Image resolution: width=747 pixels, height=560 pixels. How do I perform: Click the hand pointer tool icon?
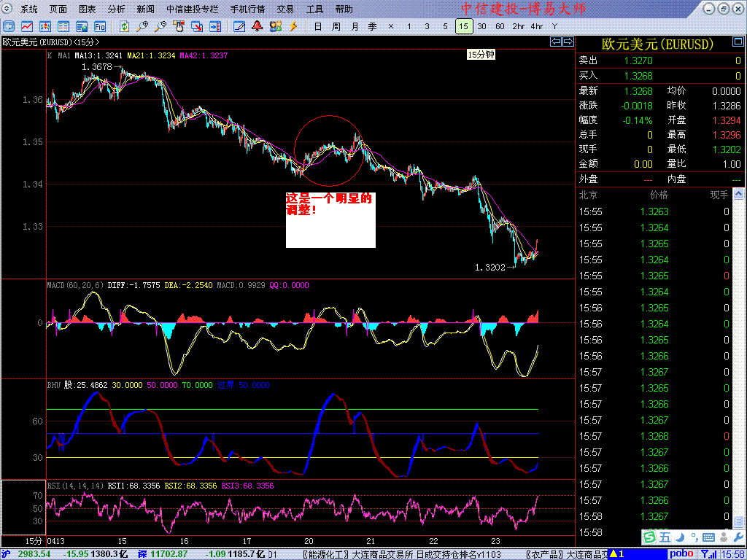[x=179, y=27]
